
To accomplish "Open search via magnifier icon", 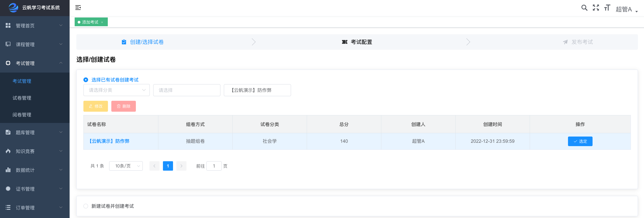I will coord(584,8).
